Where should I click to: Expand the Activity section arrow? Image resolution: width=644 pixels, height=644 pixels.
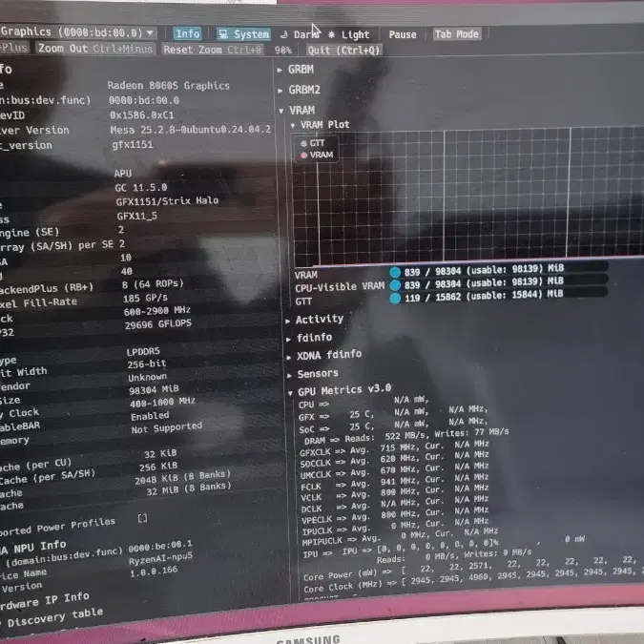click(288, 321)
